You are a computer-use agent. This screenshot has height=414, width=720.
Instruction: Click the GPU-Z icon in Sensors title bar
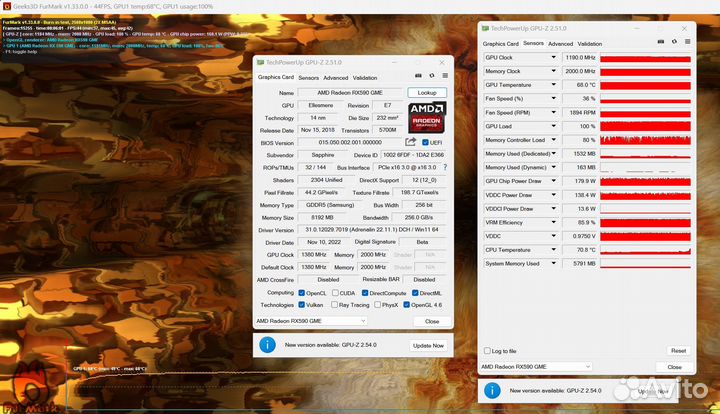point(485,28)
